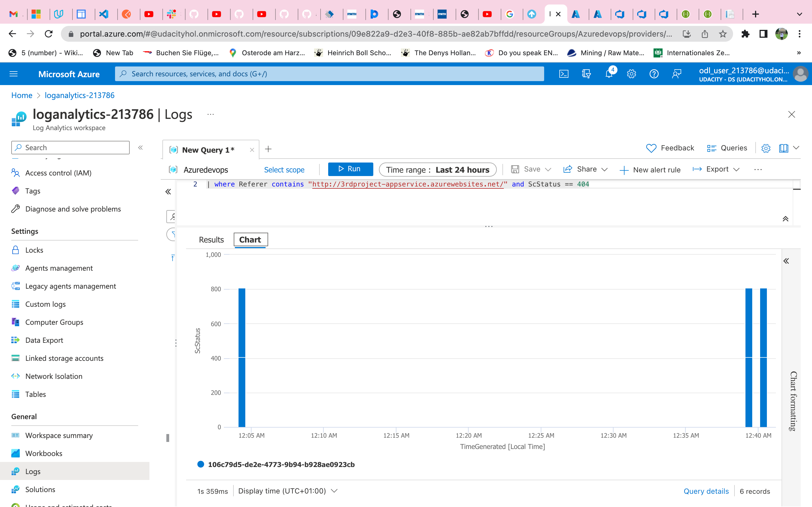Collapse the left navigation sidebar
Screen dimensions: 812x507
[x=141, y=148]
